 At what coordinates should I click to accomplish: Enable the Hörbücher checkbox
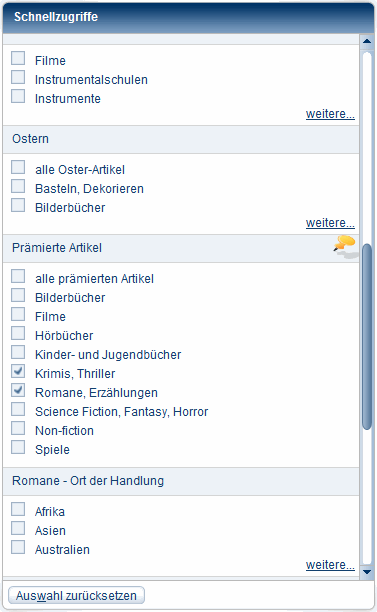click(x=18, y=334)
